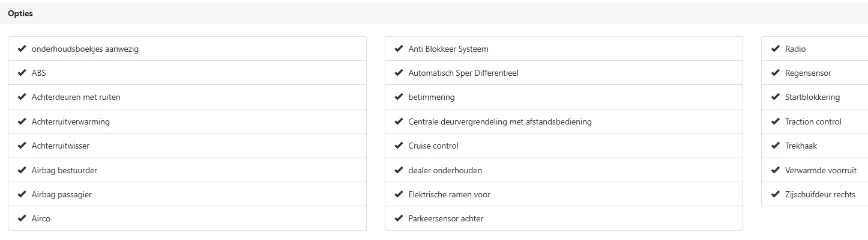Image resolution: width=868 pixels, height=240 pixels.
Task: Click the checkmark beside Trekhaak
Action: click(x=775, y=146)
